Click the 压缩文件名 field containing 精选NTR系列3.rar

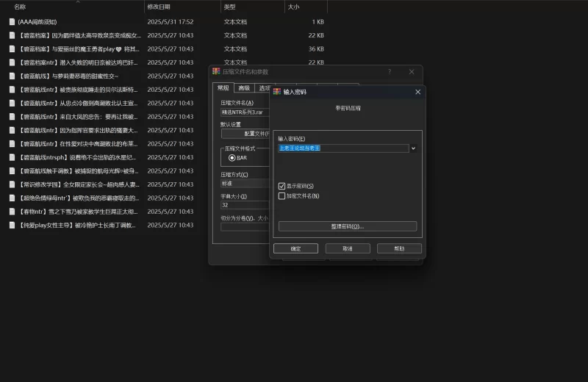pyautogui.click(x=245, y=112)
